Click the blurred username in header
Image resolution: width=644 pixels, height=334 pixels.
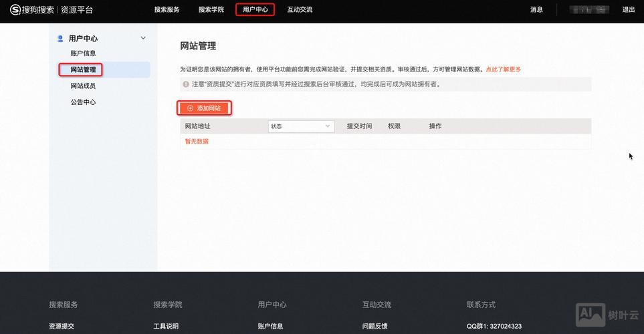point(589,10)
